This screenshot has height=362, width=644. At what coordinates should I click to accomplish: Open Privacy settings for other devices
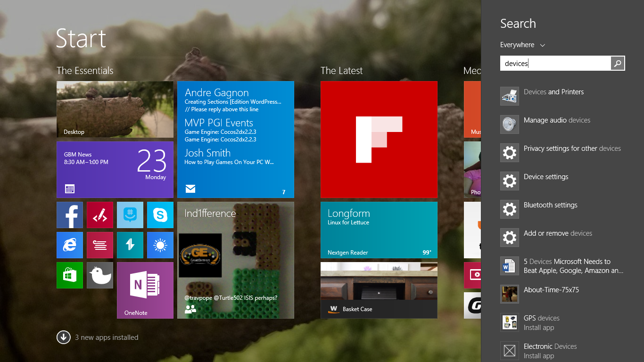tap(562, 153)
